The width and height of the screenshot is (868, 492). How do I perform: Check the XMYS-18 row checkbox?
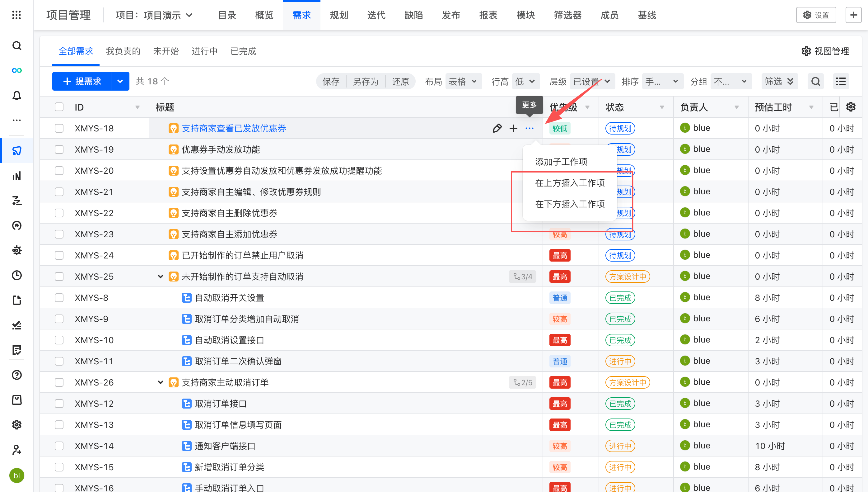[x=59, y=128]
